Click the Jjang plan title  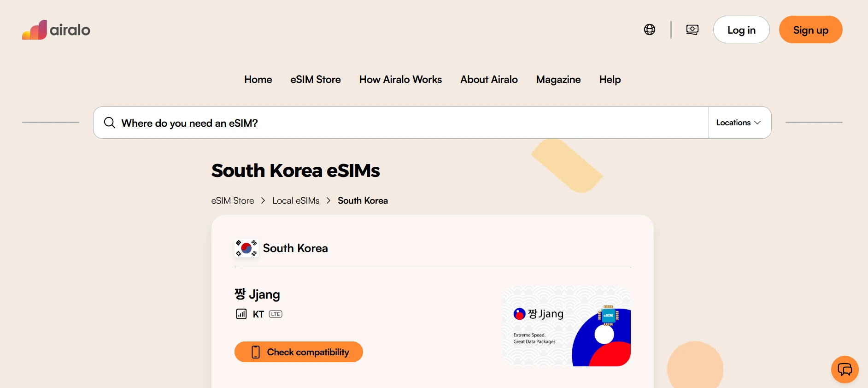(x=257, y=294)
